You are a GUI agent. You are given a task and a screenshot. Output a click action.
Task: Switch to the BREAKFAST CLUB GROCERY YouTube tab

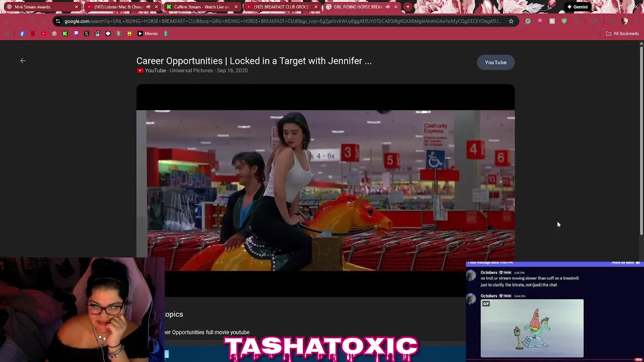click(x=281, y=7)
